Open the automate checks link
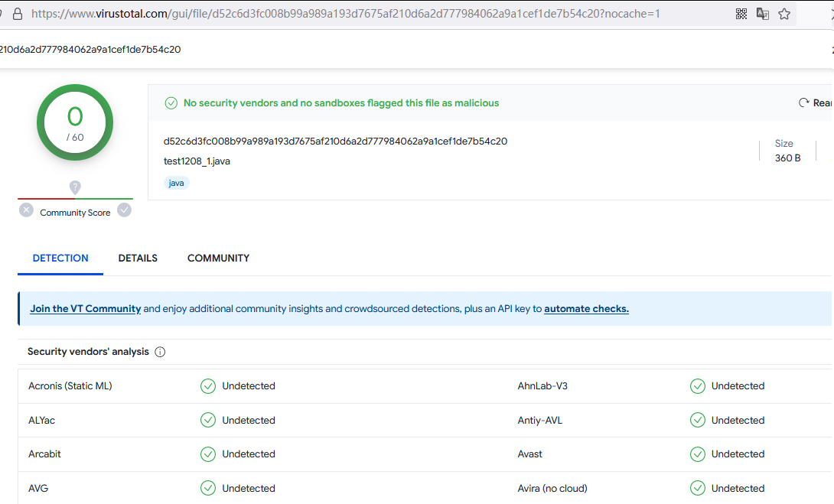Image resolution: width=834 pixels, height=504 pixels. coord(586,309)
